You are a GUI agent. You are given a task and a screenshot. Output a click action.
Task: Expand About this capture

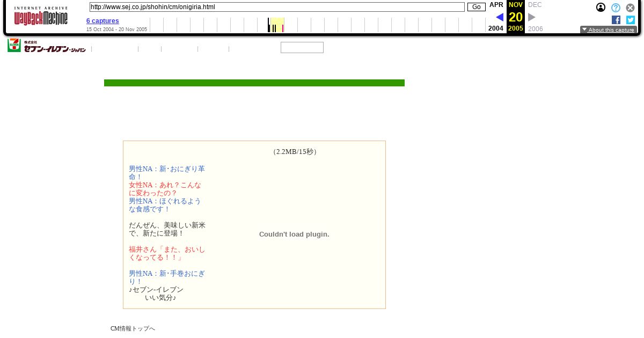pyautogui.click(x=609, y=30)
